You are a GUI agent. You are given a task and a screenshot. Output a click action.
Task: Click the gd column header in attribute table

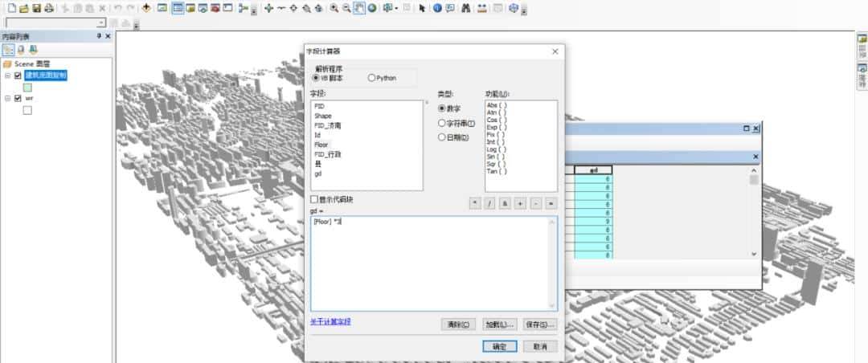click(x=593, y=170)
